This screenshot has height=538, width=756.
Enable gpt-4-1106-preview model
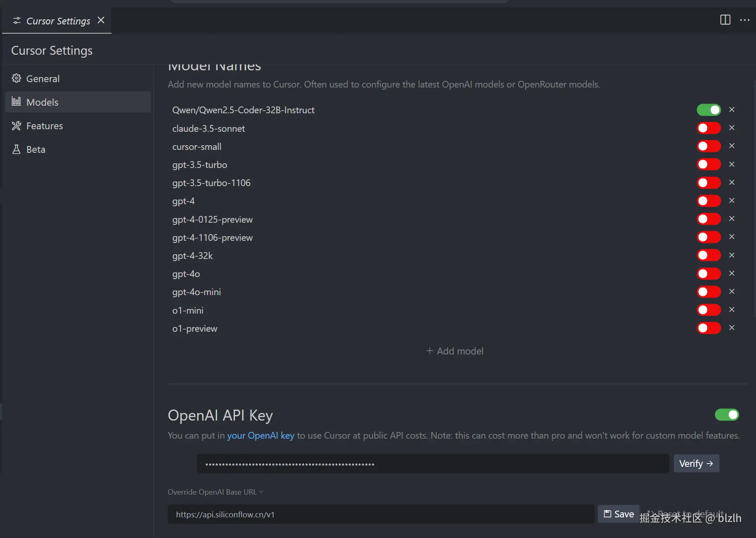709,237
